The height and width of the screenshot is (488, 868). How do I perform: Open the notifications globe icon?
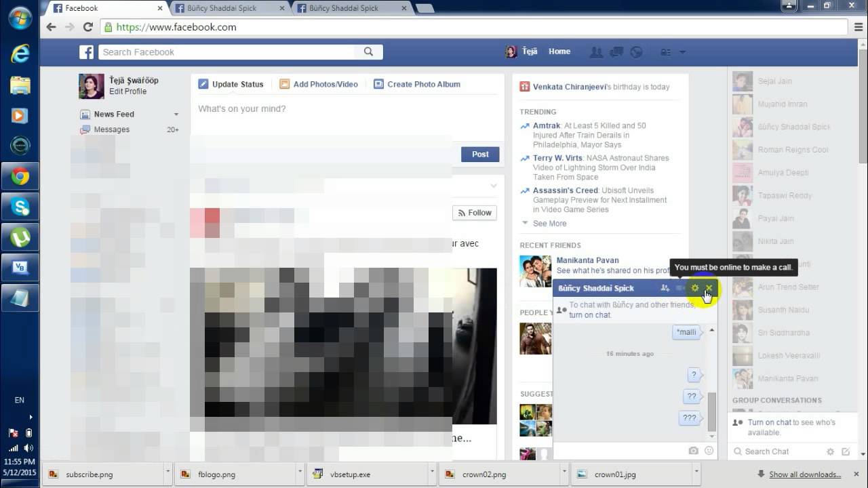click(x=636, y=52)
